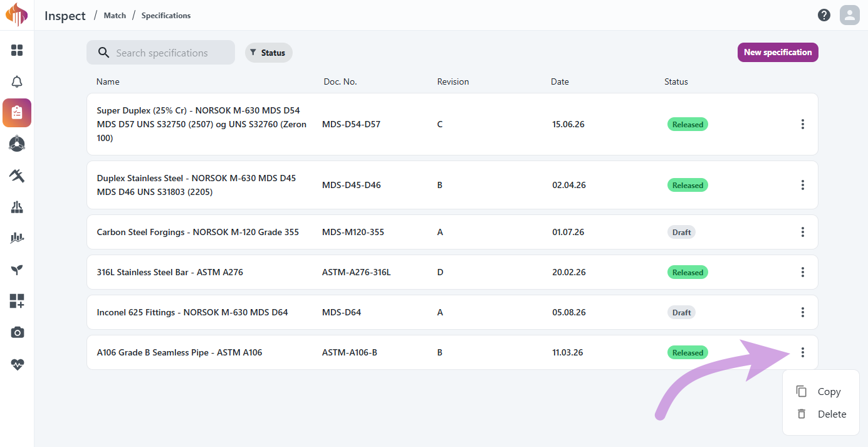Open the bar chart analytics sidebar icon

(17, 238)
